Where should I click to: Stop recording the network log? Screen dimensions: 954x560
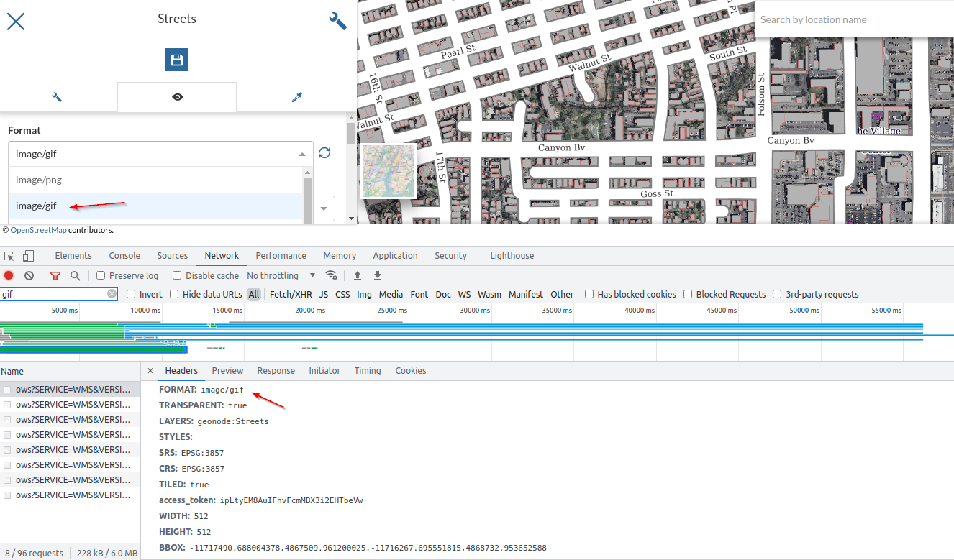click(x=9, y=275)
